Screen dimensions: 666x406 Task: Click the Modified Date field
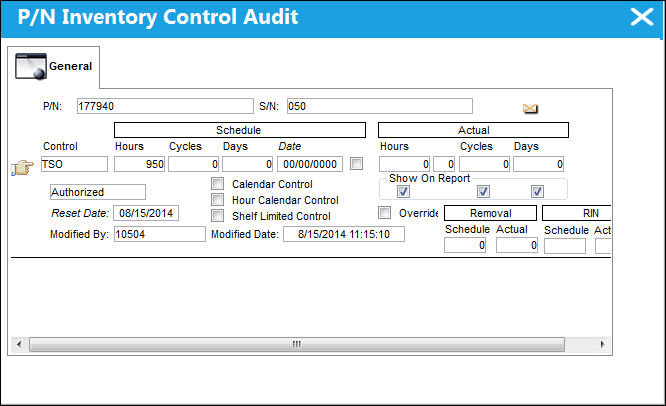[344, 234]
